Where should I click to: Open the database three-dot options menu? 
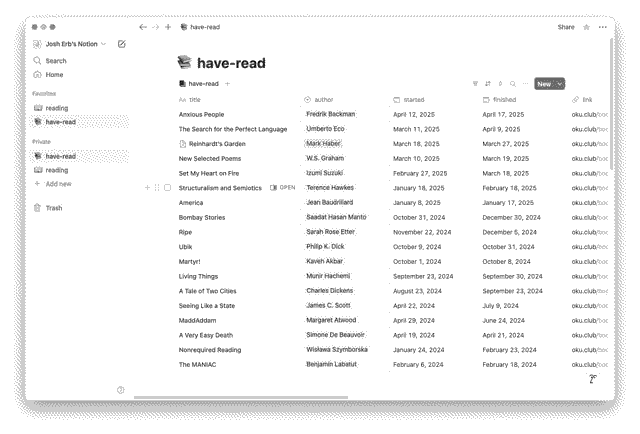(x=525, y=84)
